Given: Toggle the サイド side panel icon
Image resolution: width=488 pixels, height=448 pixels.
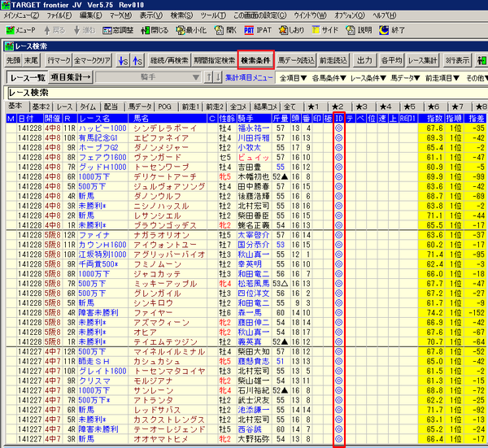Looking at the screenshot, I should 325,30.
